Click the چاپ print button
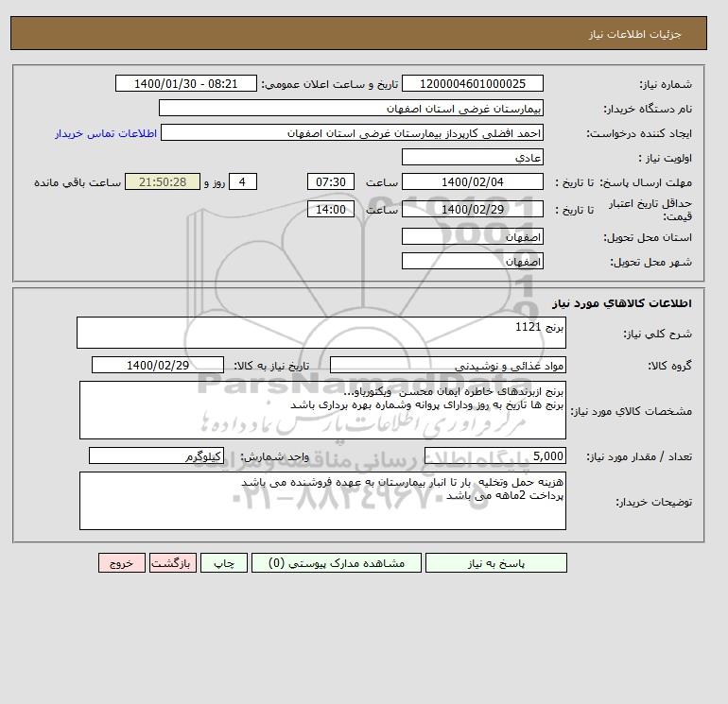Image resolution: width=728 pixels, height=704 pixels. pyautogui.click(x=224, y=563)
